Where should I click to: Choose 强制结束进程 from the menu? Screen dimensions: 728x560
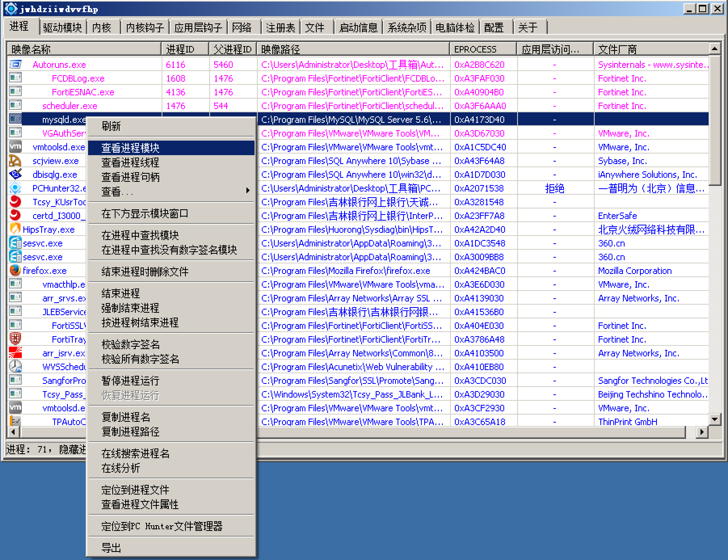tap(171, 308)
